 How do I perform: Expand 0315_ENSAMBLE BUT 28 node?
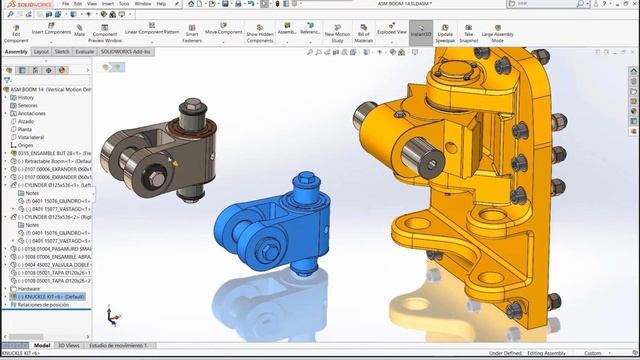pos(6,153)
